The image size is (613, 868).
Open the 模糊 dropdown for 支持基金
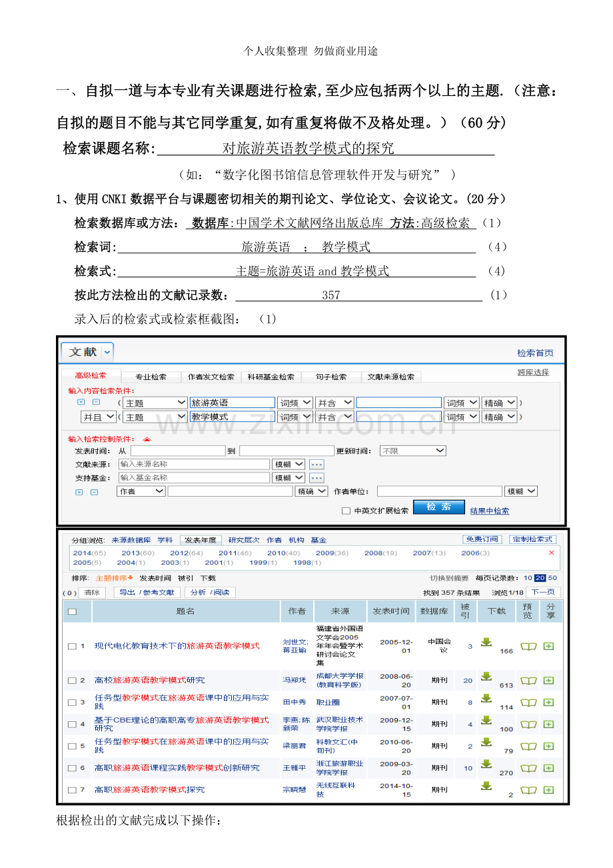289,478
